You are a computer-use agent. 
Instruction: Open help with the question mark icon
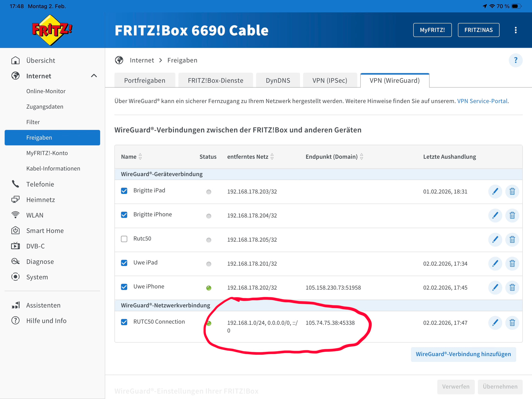click(515, 60)
